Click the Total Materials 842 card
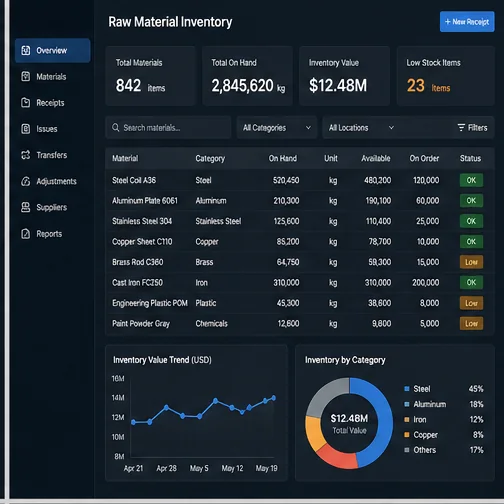The width and height of the screenshot is (504, 504). (x=150, y=76)
